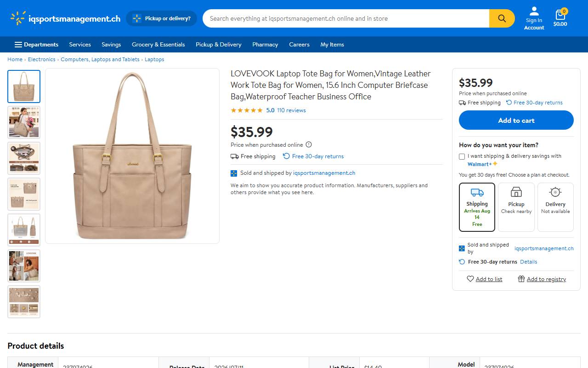588x368 pixels.
Task: Open Pickup & Delivery menu item
Action: [x=219, y=45]
